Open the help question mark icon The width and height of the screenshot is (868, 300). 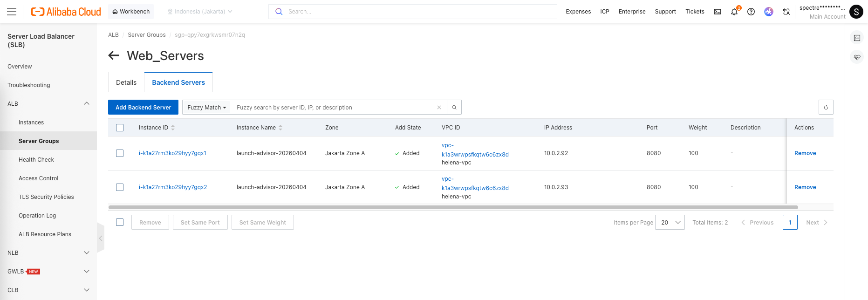[x=751, y=12]
